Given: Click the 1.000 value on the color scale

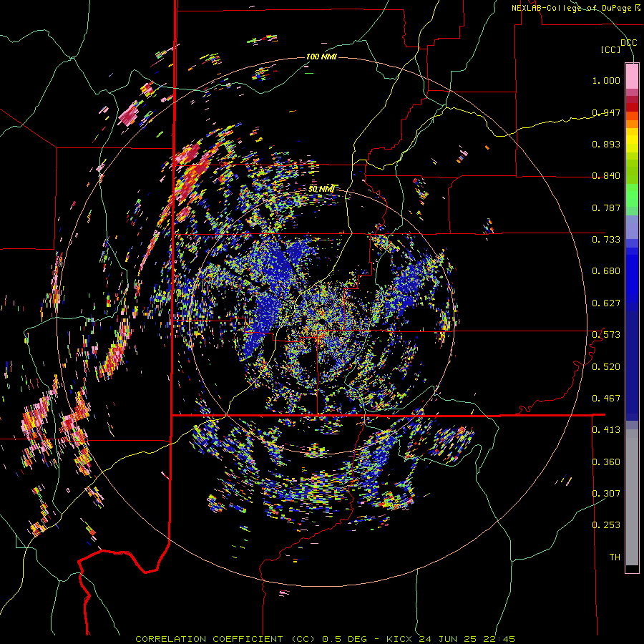Looking at the screenshot, I should pyautogui.click(x=606, y=80).
